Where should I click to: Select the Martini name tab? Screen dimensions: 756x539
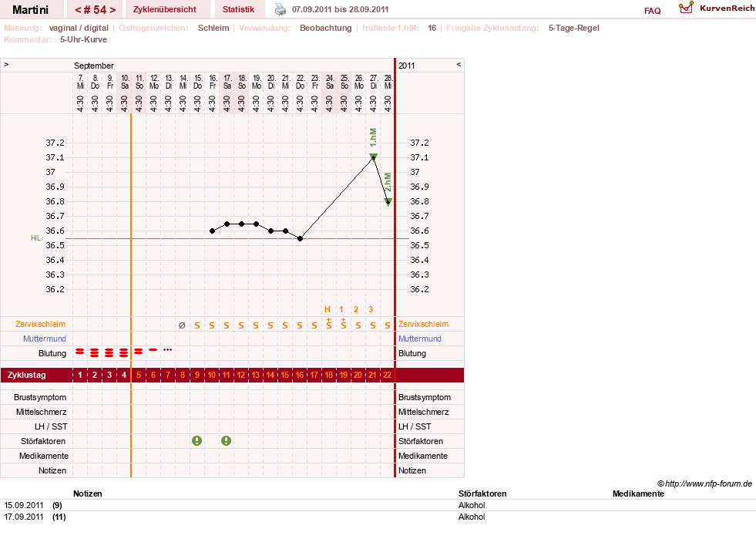pos(30,10)
